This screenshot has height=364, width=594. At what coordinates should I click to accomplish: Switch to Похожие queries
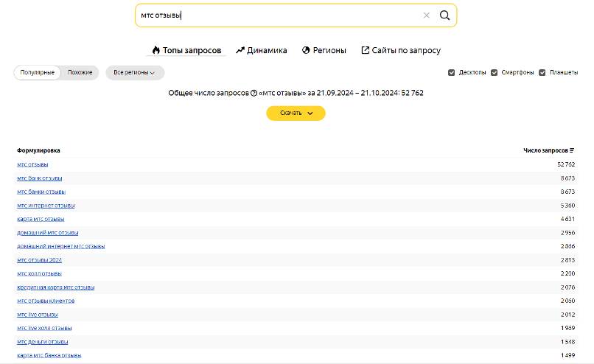(80, 72)
